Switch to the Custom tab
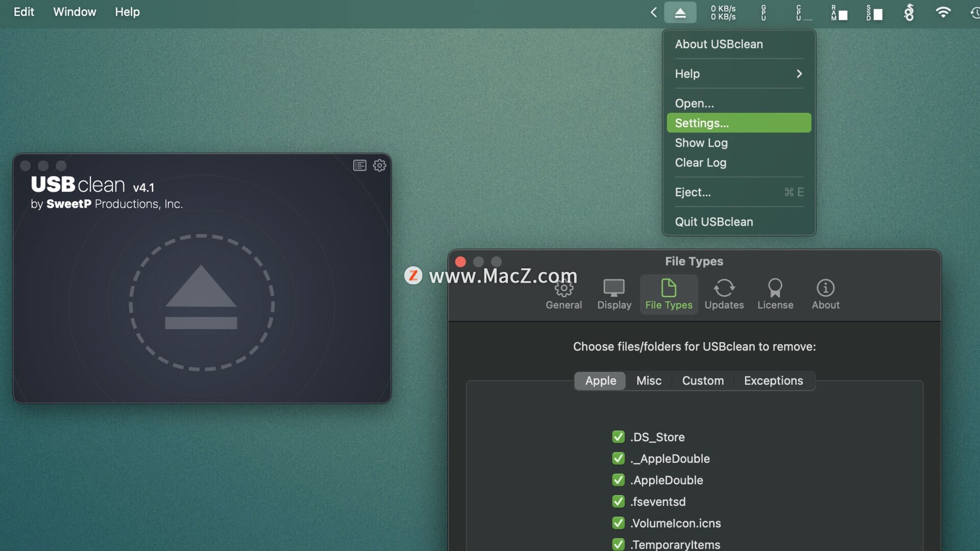The height and width of the screenshot is (551, 980). point(703,381)
